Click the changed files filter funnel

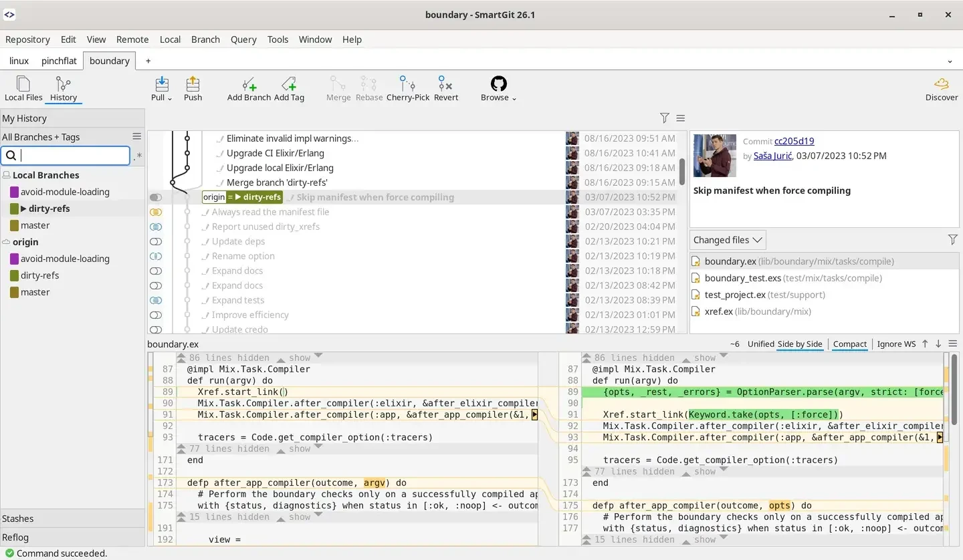click(x=952, y=240)
